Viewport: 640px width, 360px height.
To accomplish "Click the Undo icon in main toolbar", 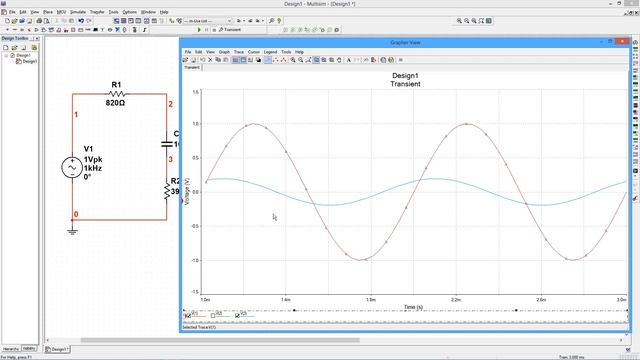I will [x=81, y=21].
